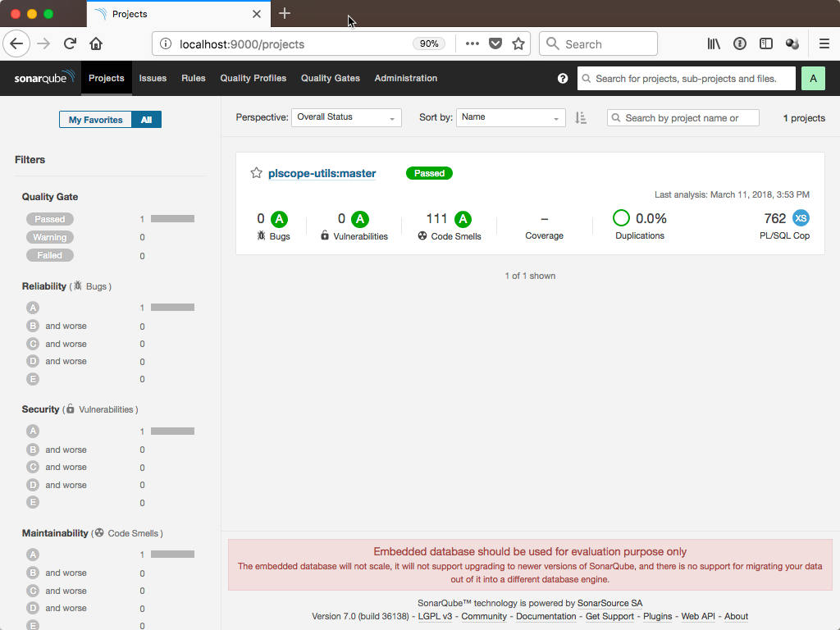Filter Maintainability B and worse
This screenshot has width=840, height=630.
pos(57,573)
